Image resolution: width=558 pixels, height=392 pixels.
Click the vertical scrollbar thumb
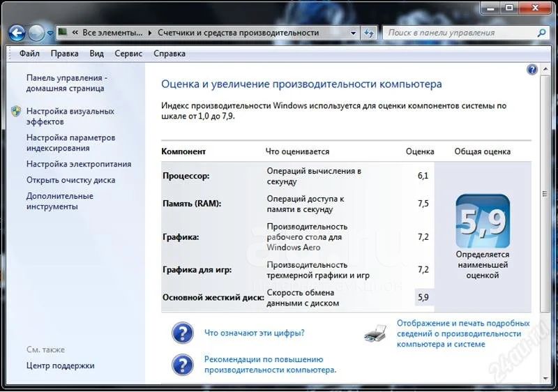545,194
